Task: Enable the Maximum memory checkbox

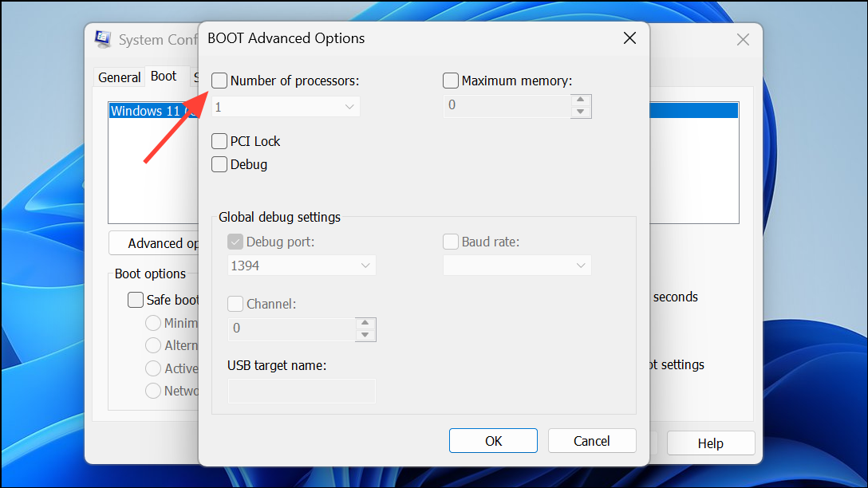Action: pos(450,80)
